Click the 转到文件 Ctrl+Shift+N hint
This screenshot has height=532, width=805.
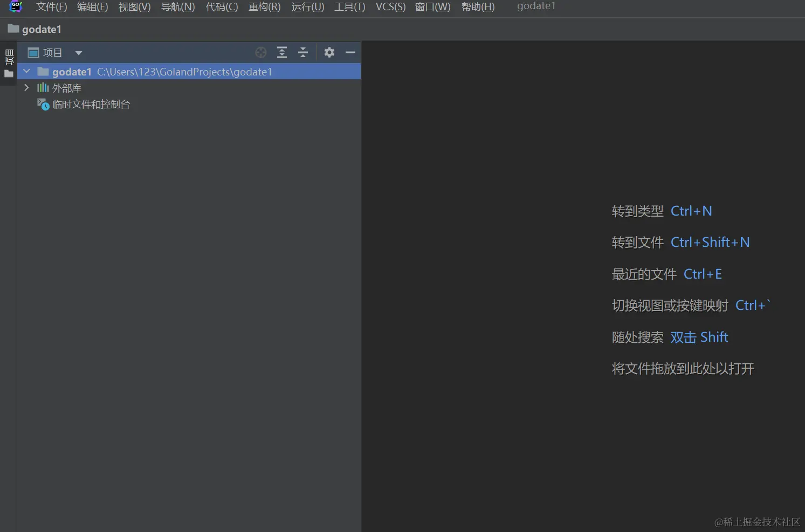pyautogui.click(x=680, y=243)
